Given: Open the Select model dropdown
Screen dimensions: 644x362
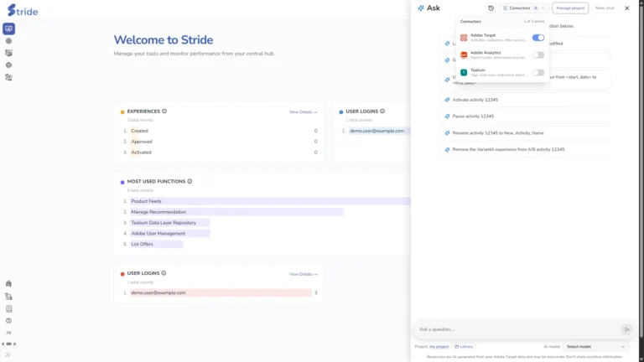Looking at the screenshot, I should (595, 347).
